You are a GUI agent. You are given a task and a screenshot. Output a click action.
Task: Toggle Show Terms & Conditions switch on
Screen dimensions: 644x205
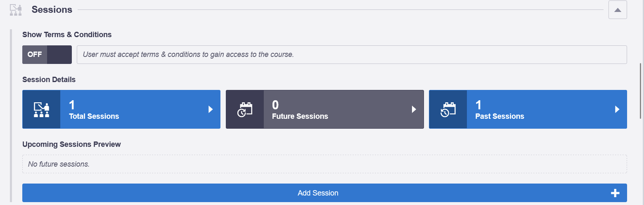pyautogui.click(x=47, y=54)
